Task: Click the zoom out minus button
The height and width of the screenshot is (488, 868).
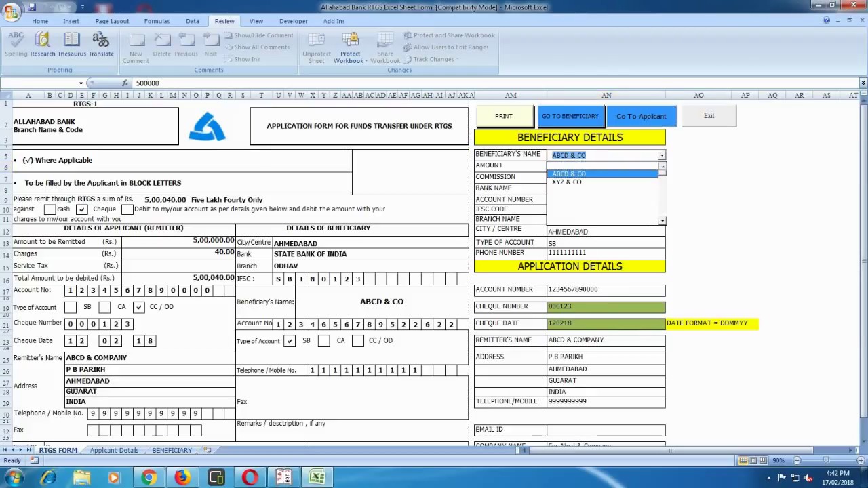Action: click(x=797, y=461)
